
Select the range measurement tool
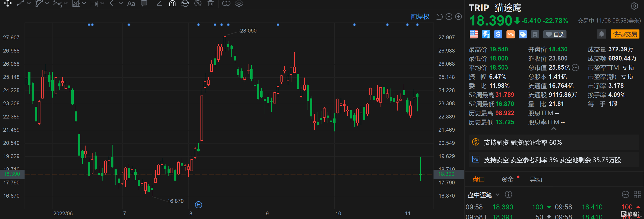click(x=94, y=3)
